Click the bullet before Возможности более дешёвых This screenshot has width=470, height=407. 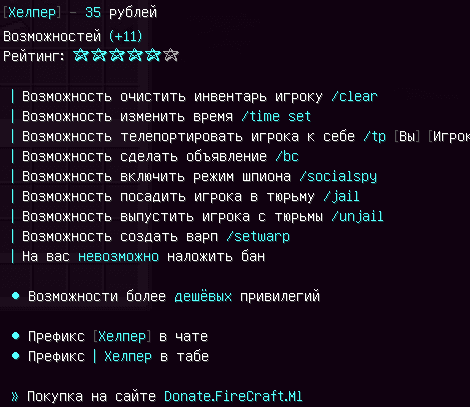[16, 296]
